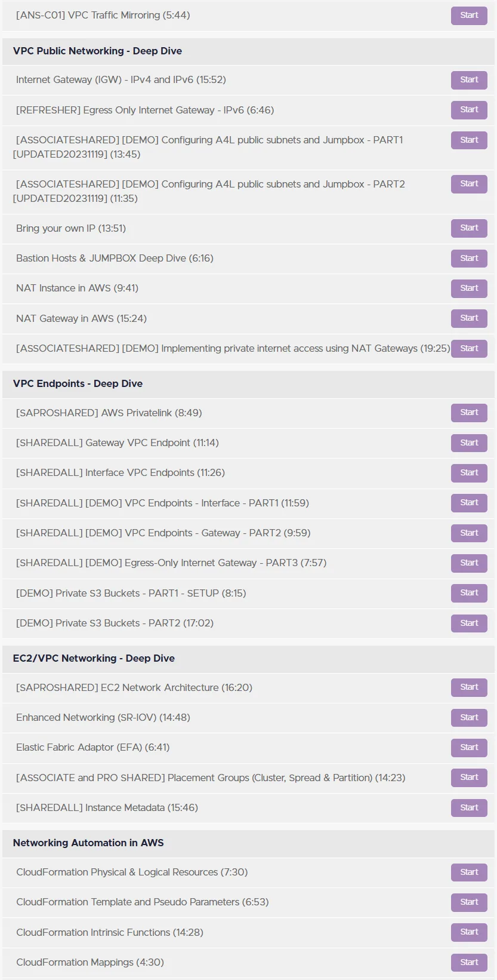Start the NAT Gateway in AWS lesson

click(x=469, y=318)
